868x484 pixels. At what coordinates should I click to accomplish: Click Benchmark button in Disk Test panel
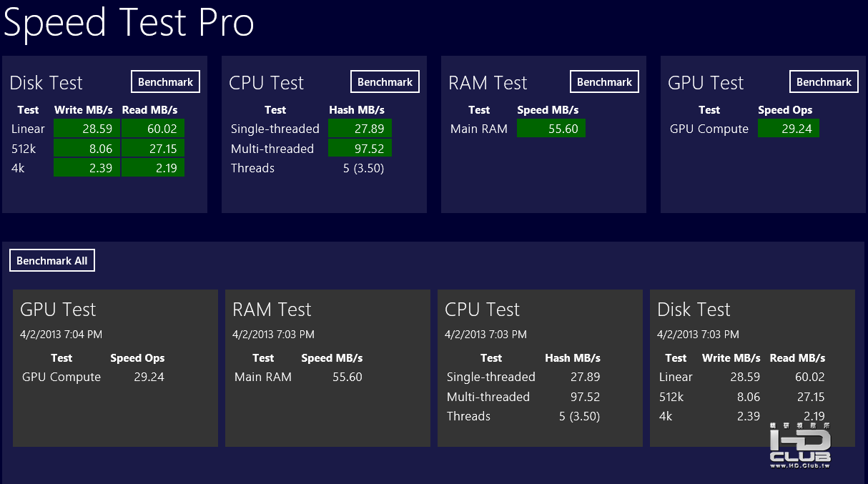point(165,82)
